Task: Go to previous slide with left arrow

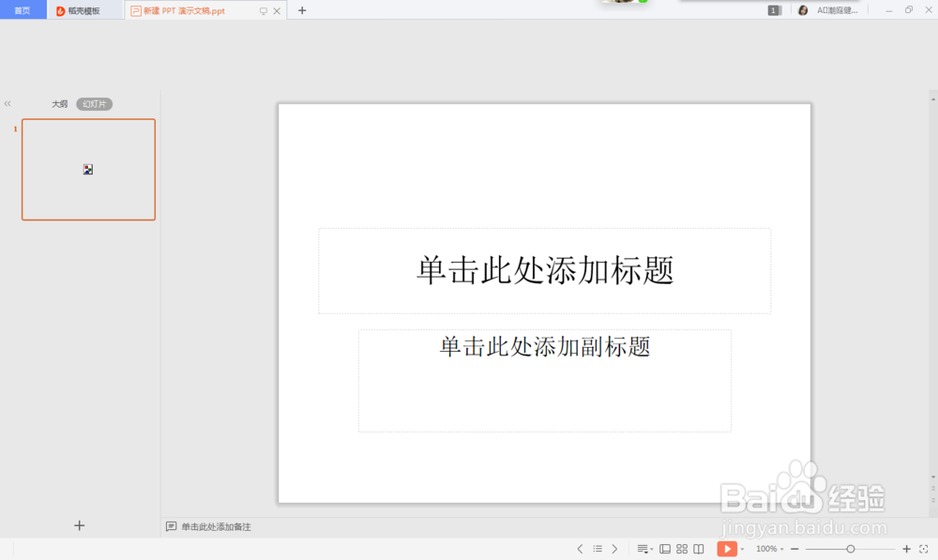Action: (580, 549)
